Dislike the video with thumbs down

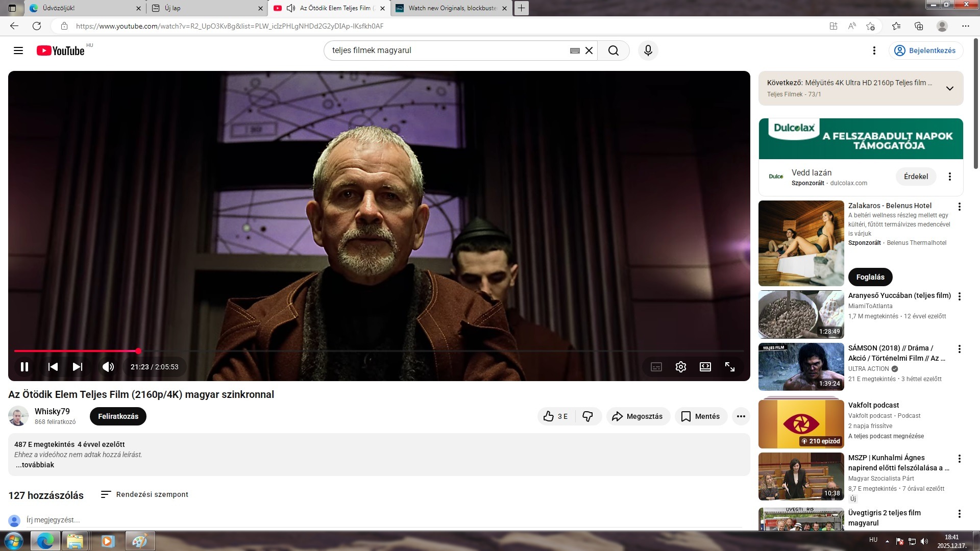tap(588, 416)
